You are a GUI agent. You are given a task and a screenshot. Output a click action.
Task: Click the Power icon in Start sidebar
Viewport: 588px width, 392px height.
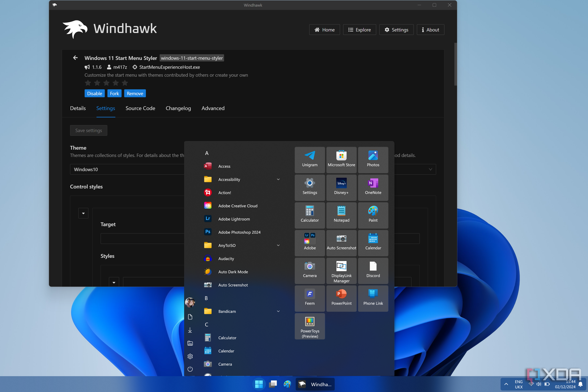190,369
